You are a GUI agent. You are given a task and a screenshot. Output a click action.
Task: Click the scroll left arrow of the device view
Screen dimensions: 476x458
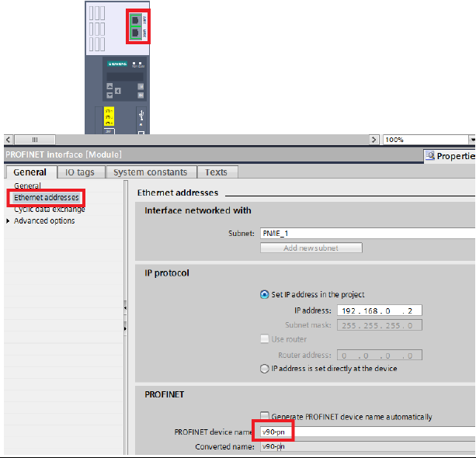(9, 139)
